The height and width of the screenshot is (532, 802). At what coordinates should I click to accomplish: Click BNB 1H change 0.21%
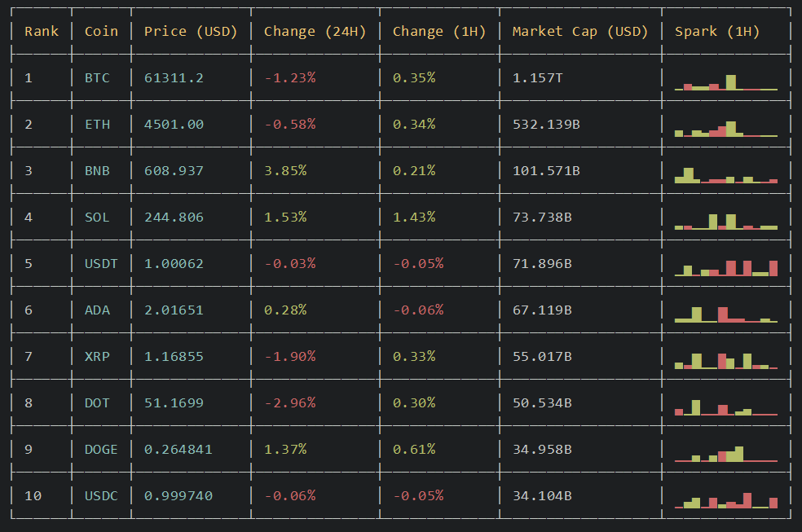pyautogui.click(x=414, y=171)
